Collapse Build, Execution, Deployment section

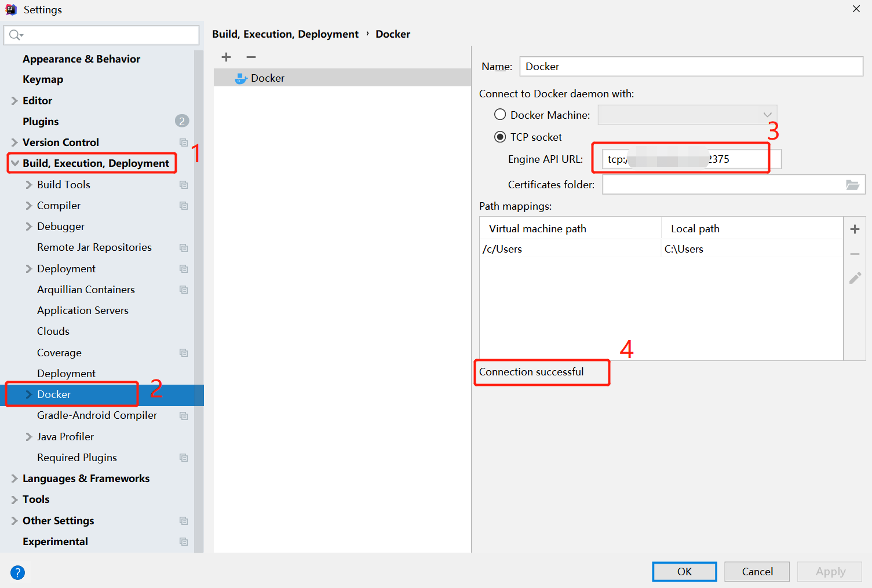coord(15,163)
